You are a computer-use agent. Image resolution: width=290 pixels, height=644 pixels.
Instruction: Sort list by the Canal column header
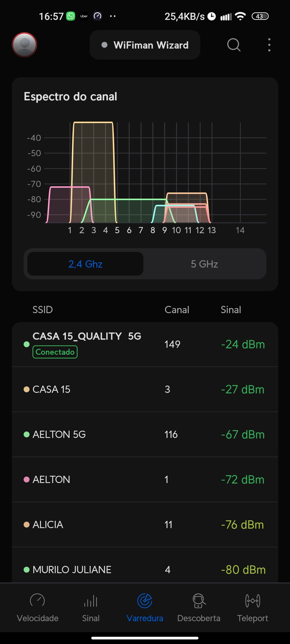click(177, 310)
